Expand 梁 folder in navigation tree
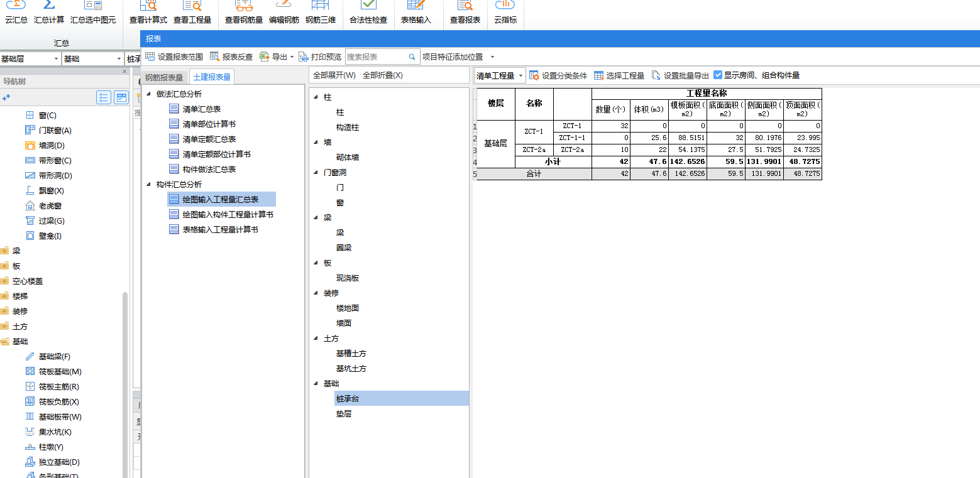This screenshot has height=478, width=980. (x=5, y=251)
